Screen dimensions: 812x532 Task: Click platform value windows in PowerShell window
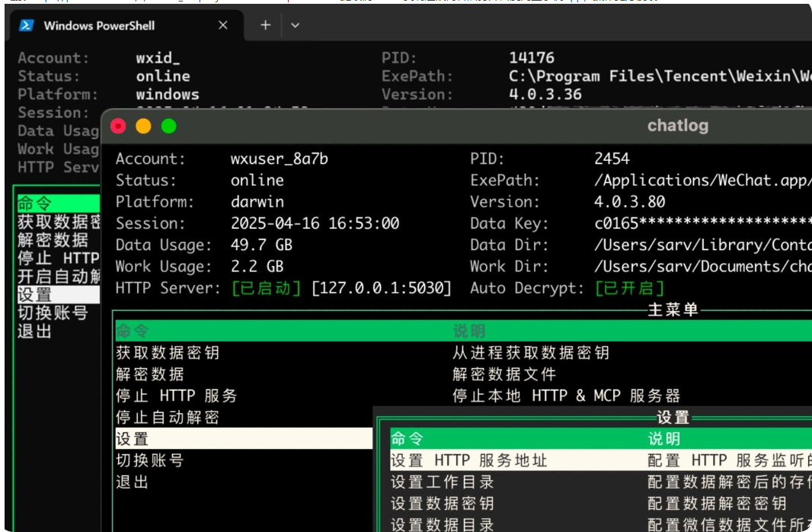coord(168,95)
